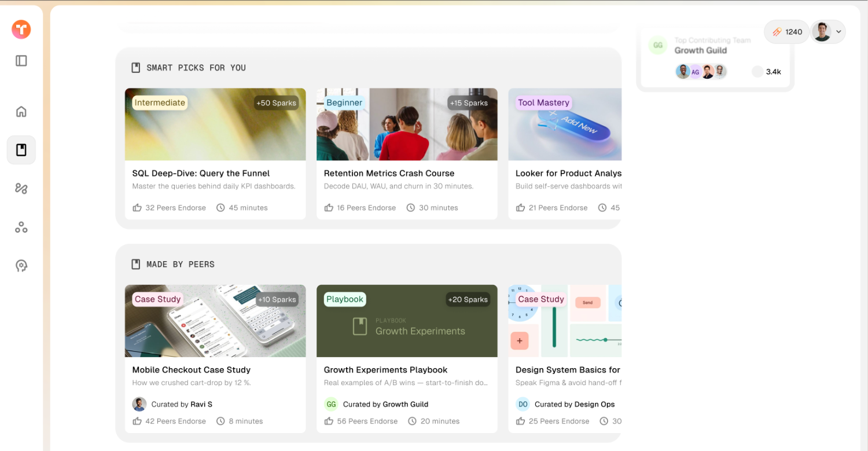This screenshot has height=451, width=868.
Task: Click the DO Design Ops curator badge
Action: click(x=523, y=404)
